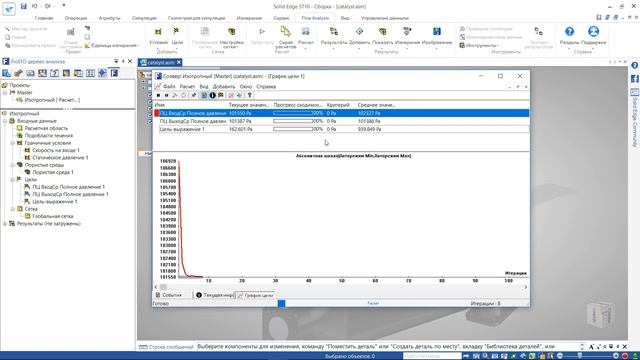Select Пористая среда 1 in tree
This screenshot has width=640, height=360.
pyautogui.click(x=53, y=172)
